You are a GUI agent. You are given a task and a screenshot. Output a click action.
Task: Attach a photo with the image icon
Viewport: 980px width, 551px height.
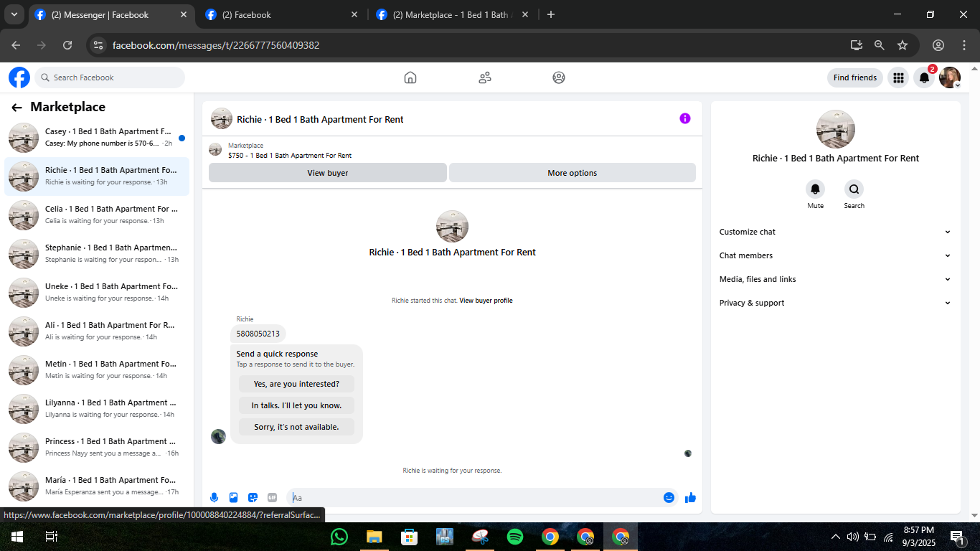[233, 497]
